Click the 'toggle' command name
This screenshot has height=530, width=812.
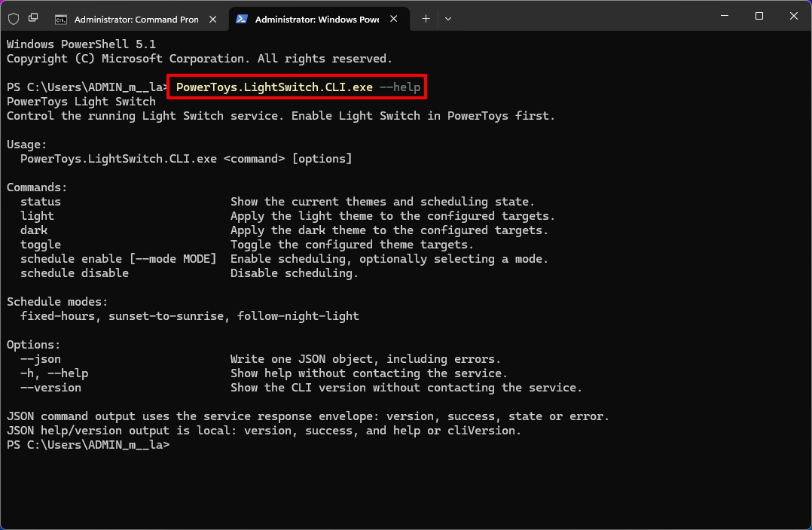click(41, 245)
